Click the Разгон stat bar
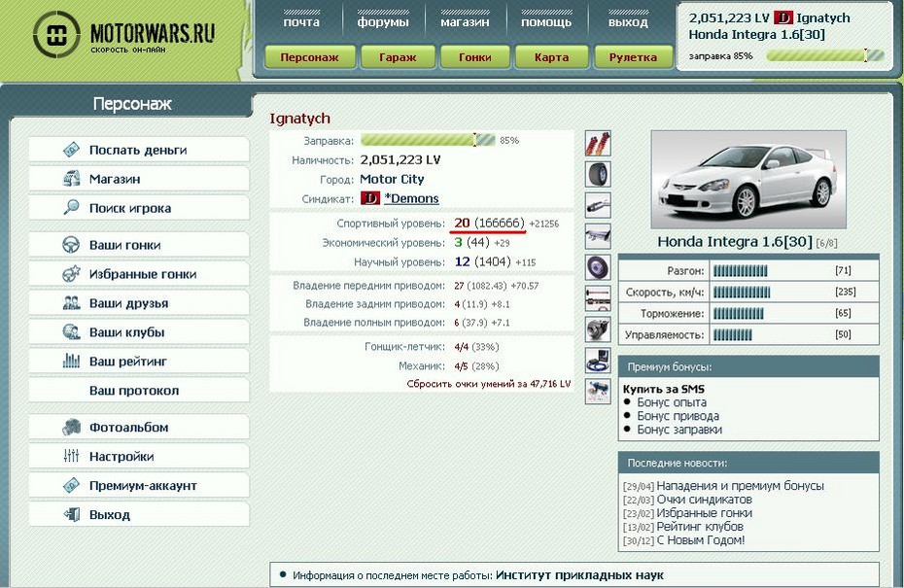 (x=741, y=271)
